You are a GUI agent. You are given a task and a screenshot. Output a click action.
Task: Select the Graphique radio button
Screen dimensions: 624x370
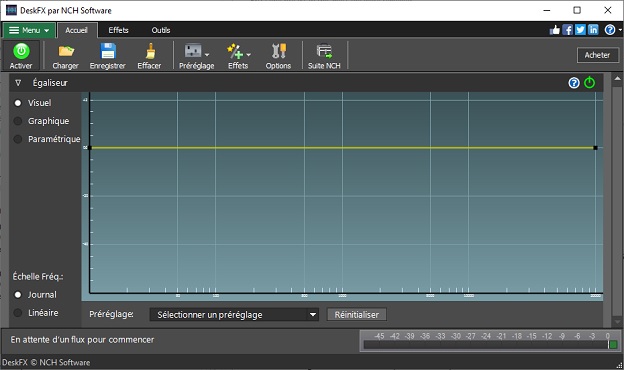(x=18, y=121)
